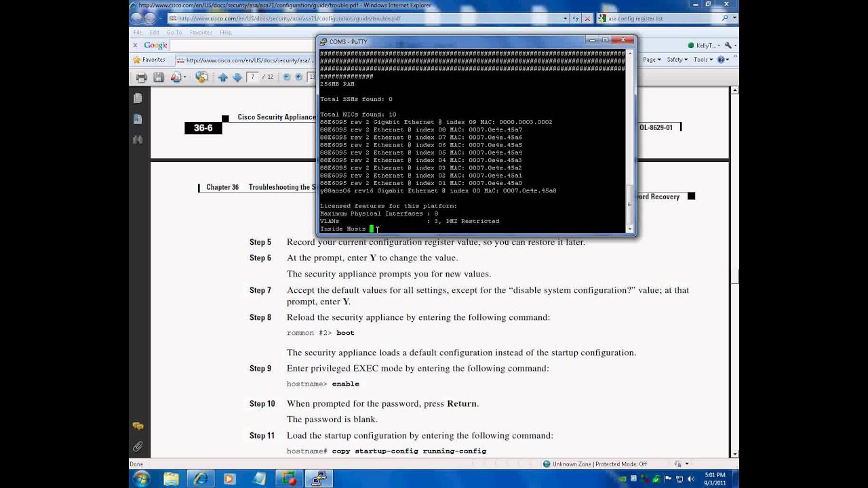Click the taskbar clock showing 5:01 PM

click(x=713, y=479)
